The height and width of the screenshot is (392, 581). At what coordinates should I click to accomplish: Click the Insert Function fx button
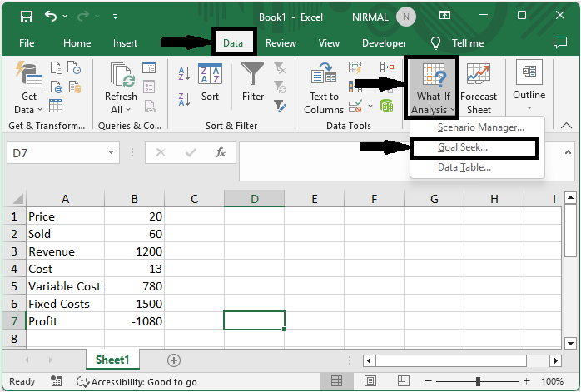(x=220, y=152)
